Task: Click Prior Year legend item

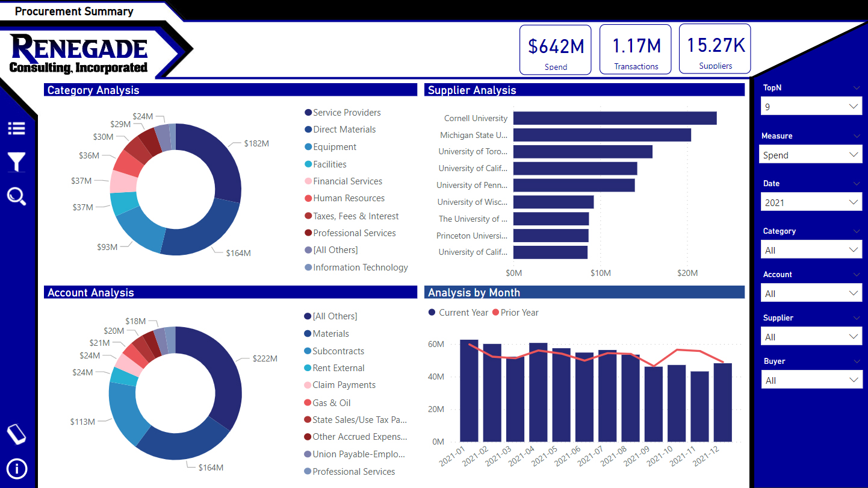Action: click(x=515, y=313)
